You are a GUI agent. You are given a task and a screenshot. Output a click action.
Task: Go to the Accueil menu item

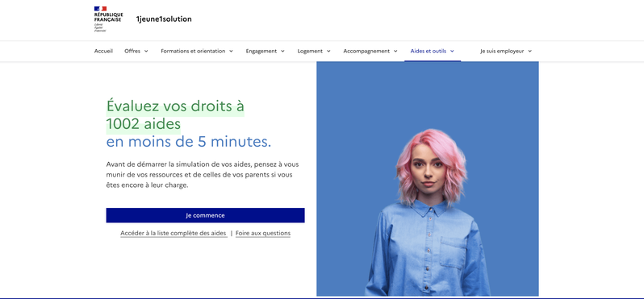103,52
